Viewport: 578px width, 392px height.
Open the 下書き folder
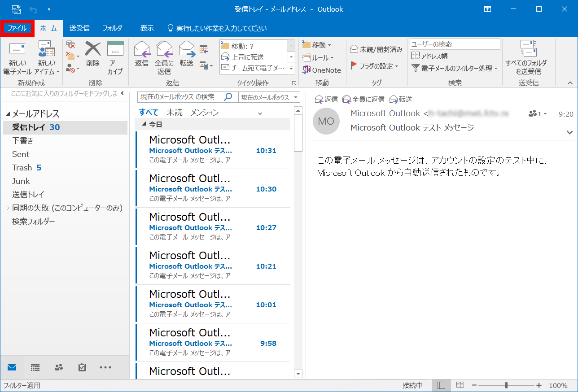pos(66,141)
